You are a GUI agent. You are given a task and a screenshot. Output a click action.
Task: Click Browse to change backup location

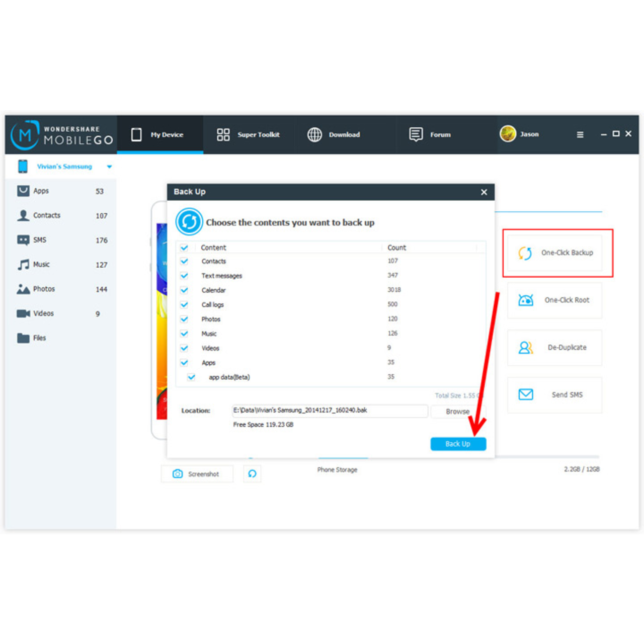pos(458,411)
